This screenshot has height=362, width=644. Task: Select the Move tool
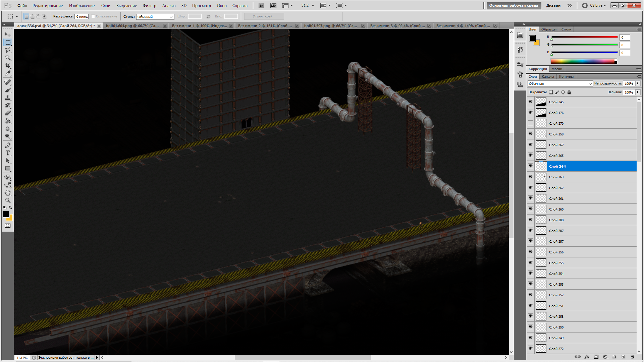click(8, 35)
